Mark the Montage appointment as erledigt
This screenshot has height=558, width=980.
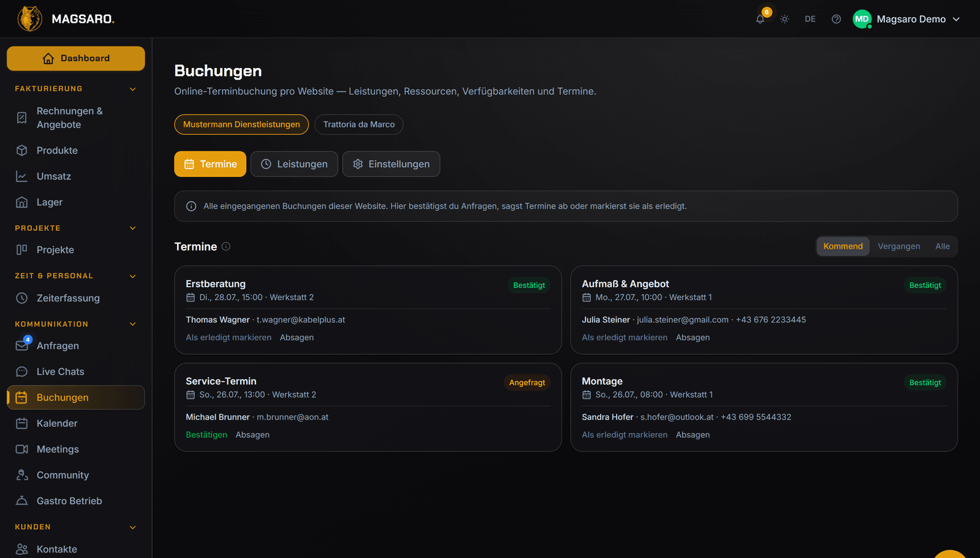pos(625,435)
